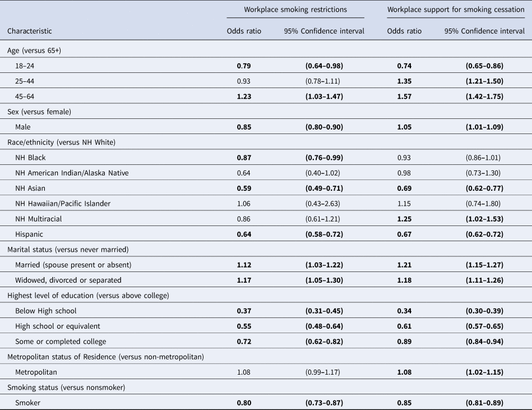Screen dimensions: 532x410
Task: Click 'Married (spouse present or absent)' label
Action: (72, 265)
